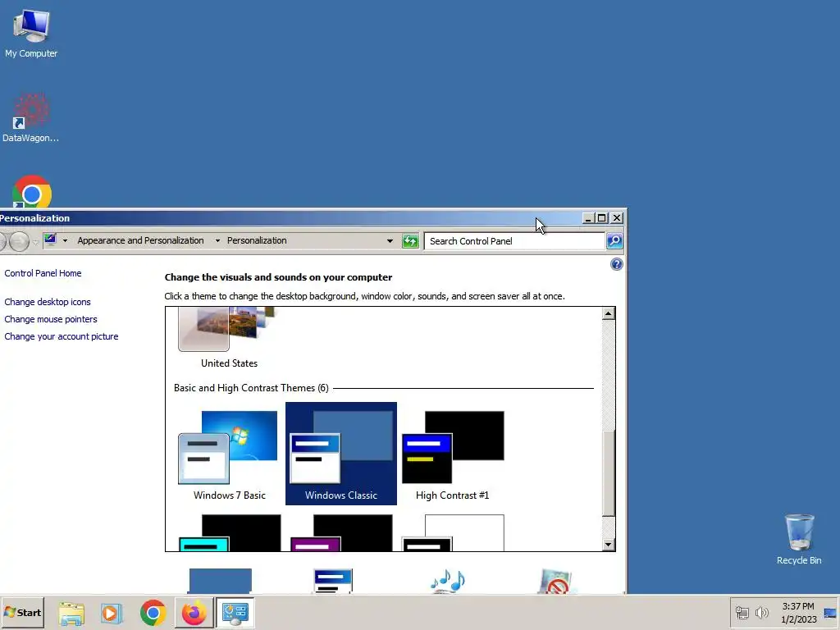Viewport: 840px width, 630px height.
Task: Click Change mouse pointers link
Action: pos(51,319)
